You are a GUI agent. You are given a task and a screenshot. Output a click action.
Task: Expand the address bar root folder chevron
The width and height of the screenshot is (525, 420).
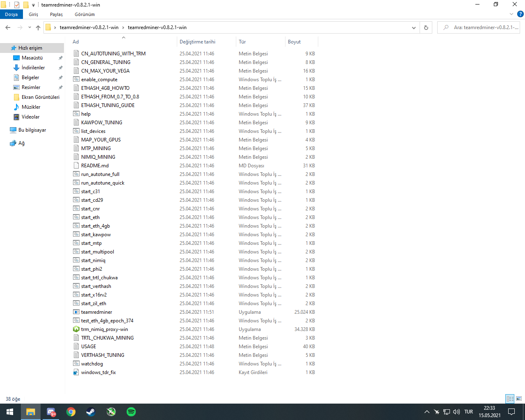(55, 27)
